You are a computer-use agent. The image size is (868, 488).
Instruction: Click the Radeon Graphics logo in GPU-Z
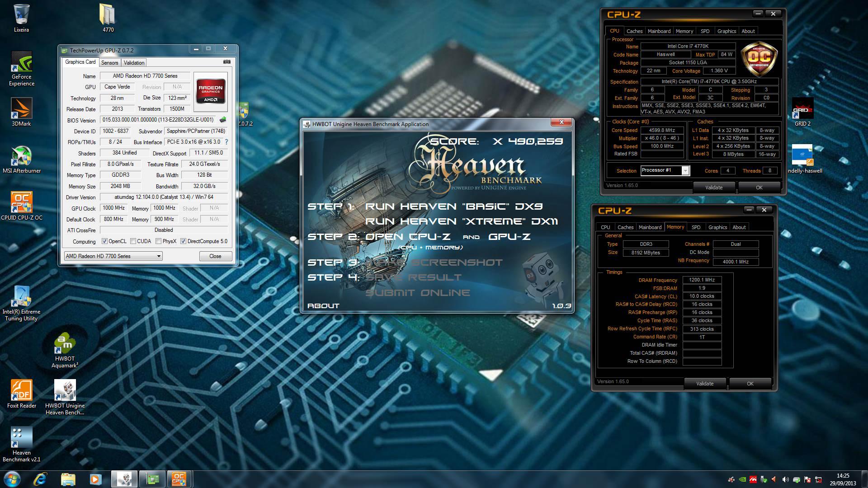[x=210, y=92]
